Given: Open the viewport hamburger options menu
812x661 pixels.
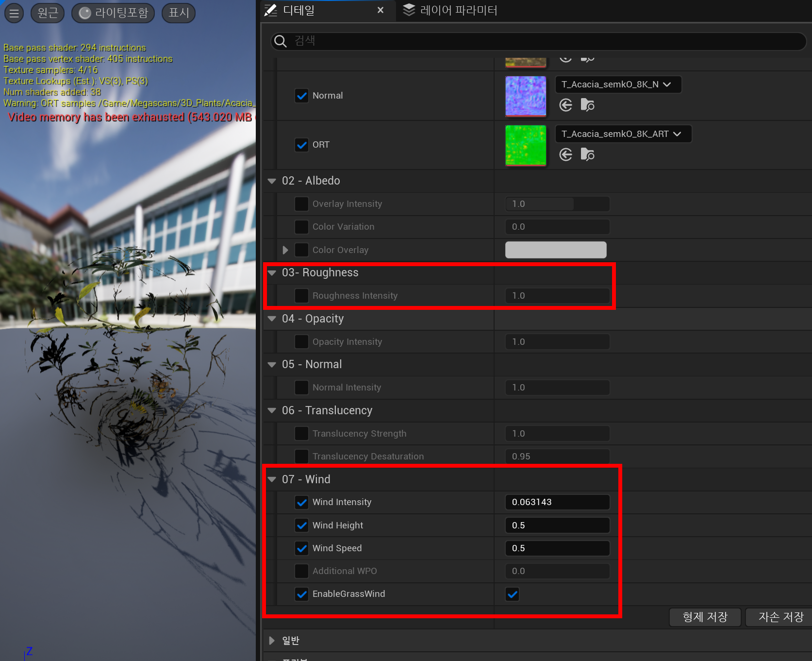Looking at the screenshot, I should click(14, 13).
